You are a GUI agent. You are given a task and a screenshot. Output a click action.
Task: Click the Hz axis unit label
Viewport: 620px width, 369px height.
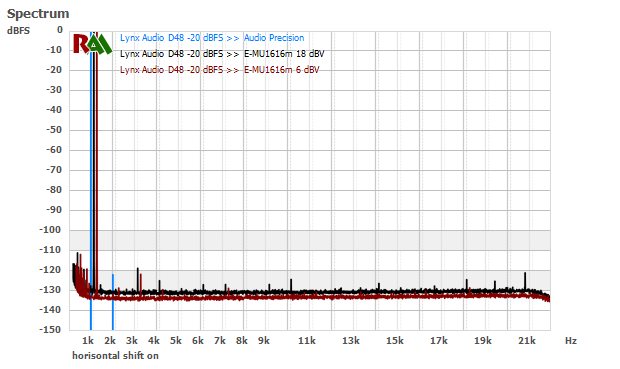(x=571, y=341)
